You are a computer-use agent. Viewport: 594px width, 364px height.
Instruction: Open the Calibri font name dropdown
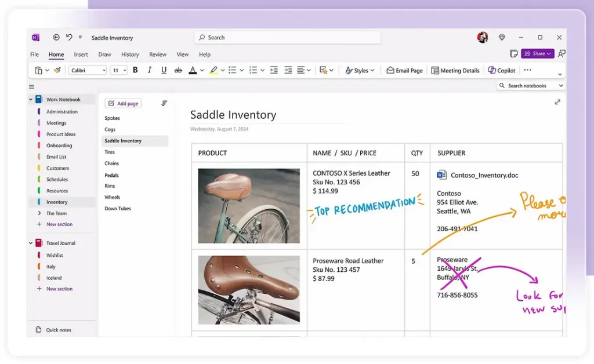click(88, 70)
